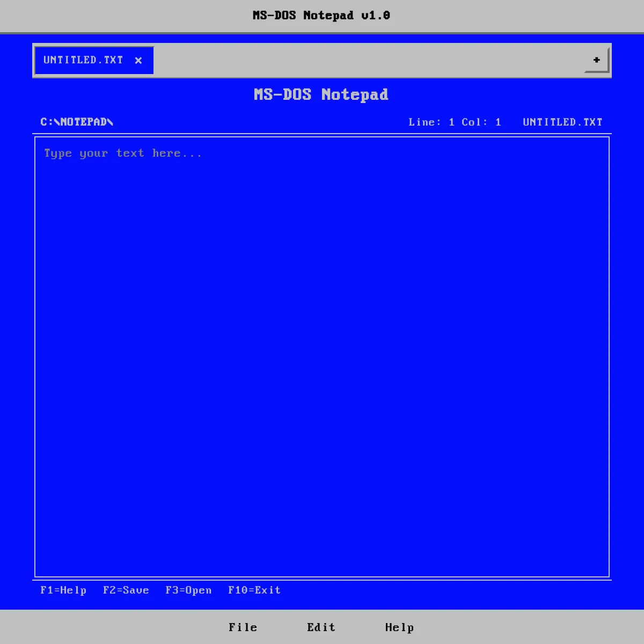
Task: Open the File menu
Action: (243, 627)
